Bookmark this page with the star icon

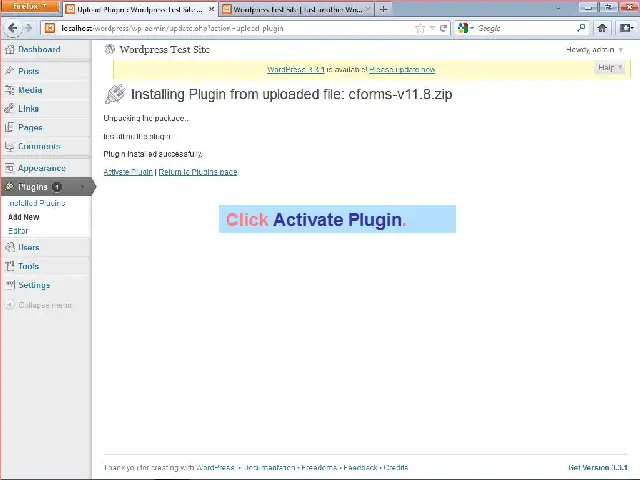point(420,28)
